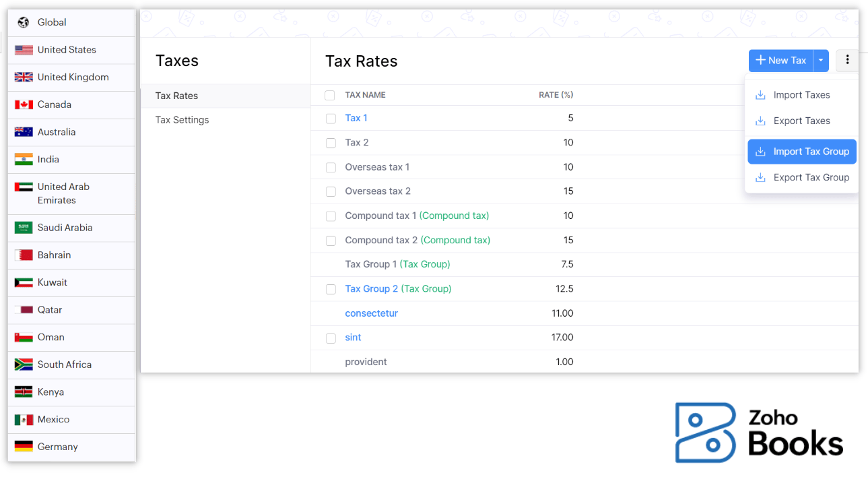Click the Zoho Books logo

click(759, 432)
